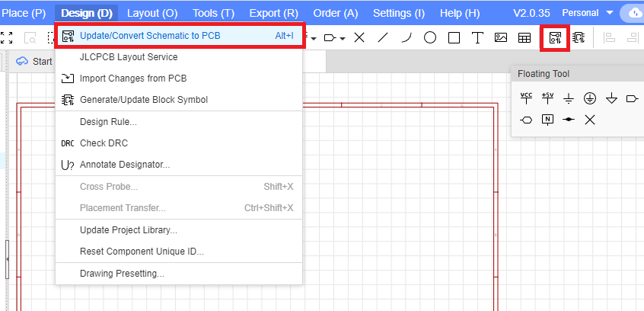Click the Convert Schematic to PCB toolbar icon

coord(555,37)
